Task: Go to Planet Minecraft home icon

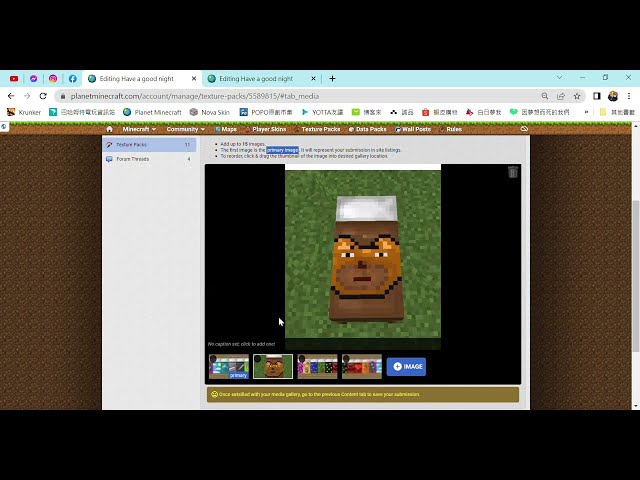Action: click(109, 129)
